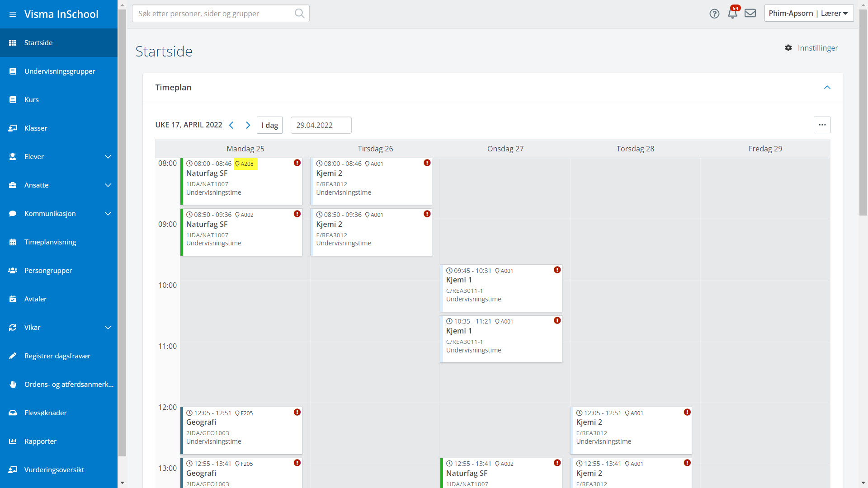Collapse the Timeplan panel chevron
This screenshot has height=488, width=868.
(827, 88)
